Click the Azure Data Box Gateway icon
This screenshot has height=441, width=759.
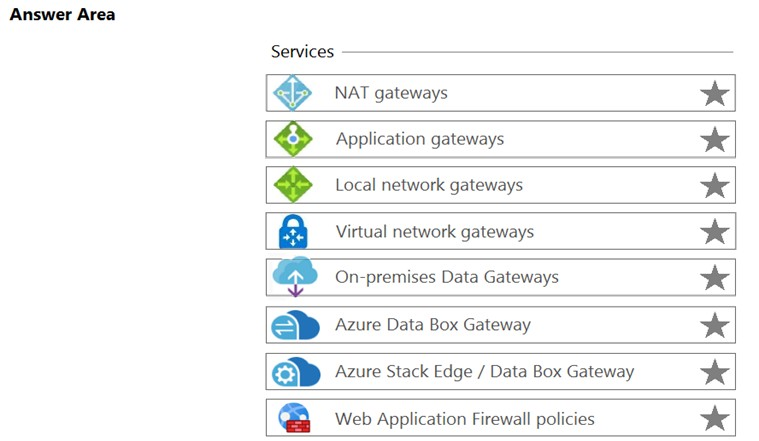[294, 325]
